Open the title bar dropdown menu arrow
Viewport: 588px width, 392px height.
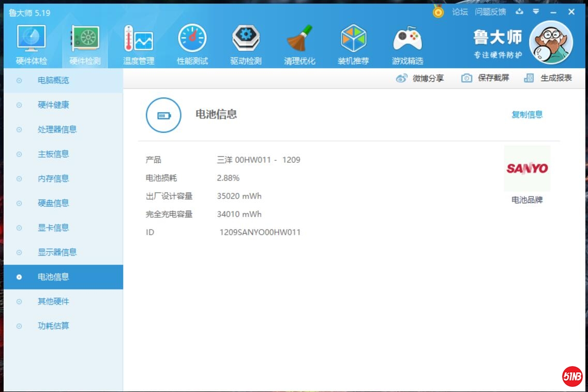[536, 11]
